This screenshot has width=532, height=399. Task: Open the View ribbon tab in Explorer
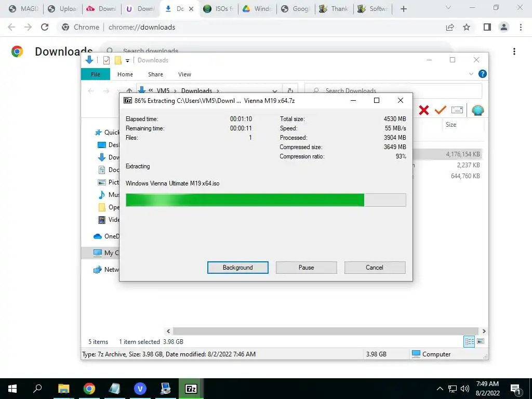pos(184,74)
